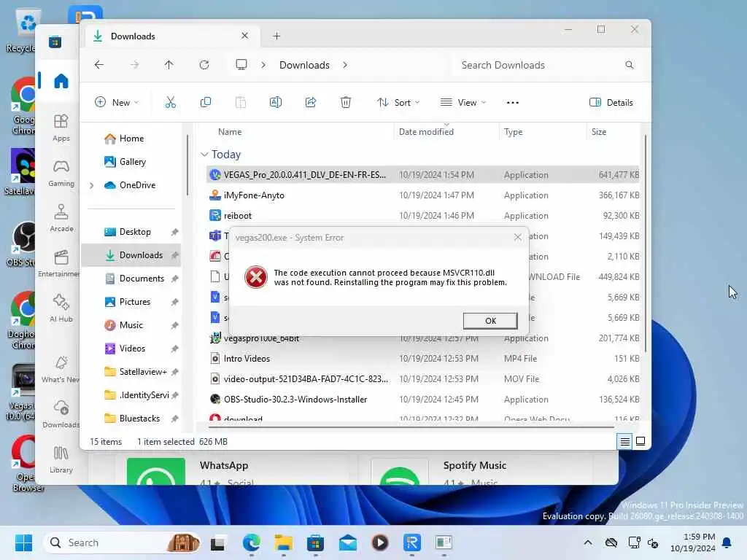
Task: Click the search magnifier icon in Explorer
Action: [630, 65]
